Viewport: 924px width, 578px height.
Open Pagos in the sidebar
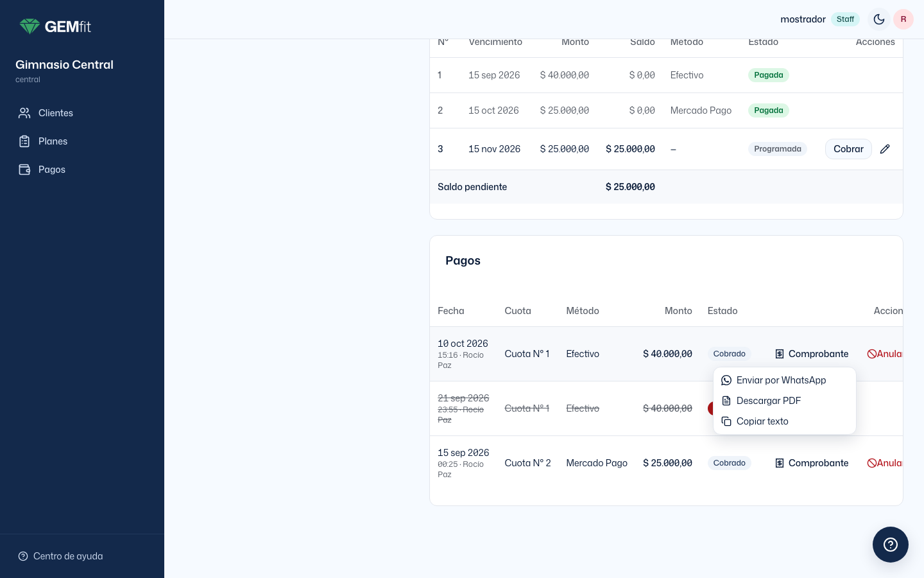coord(82,170)
